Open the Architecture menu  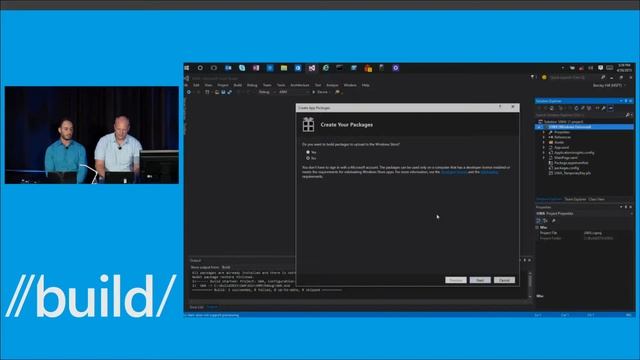(x=300, y=85)
